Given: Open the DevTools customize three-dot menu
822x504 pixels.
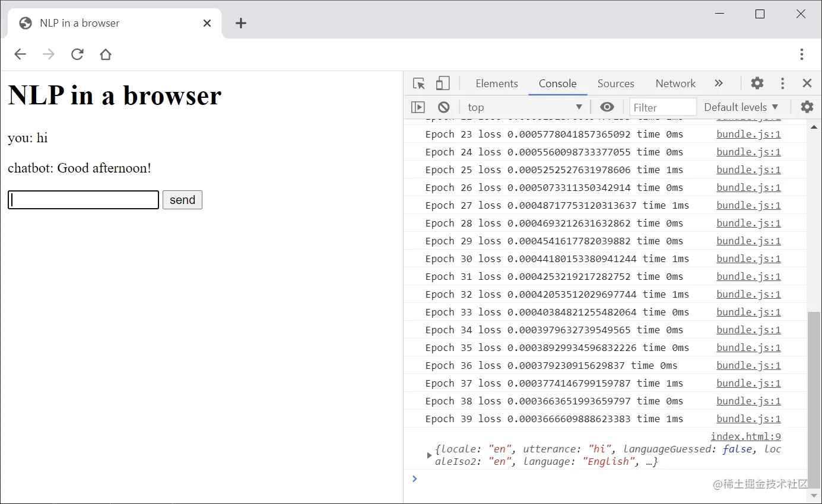Looking at the screenshot, I should (x=782, y=83).
